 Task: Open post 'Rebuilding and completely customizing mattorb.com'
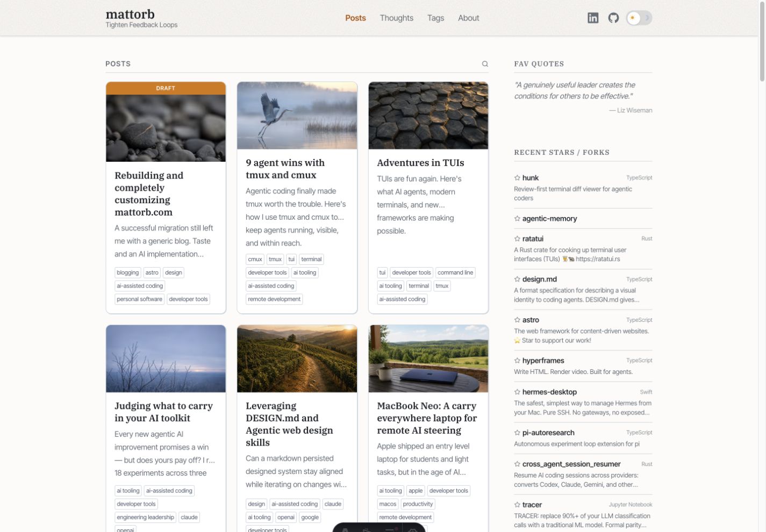coord(149,193)
